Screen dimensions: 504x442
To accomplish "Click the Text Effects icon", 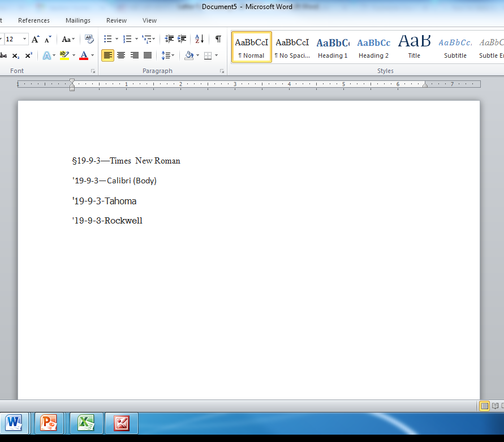I will click(46, 55).
